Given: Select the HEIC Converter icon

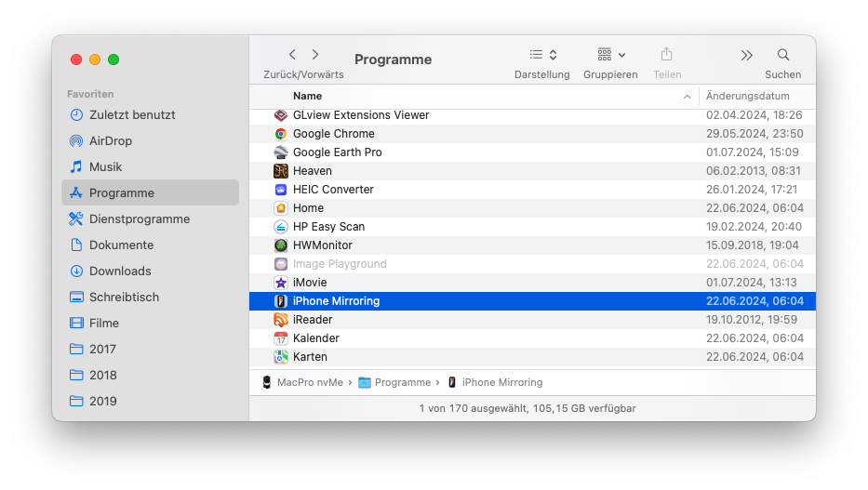Looking at the screenshot, I should 281,190.
